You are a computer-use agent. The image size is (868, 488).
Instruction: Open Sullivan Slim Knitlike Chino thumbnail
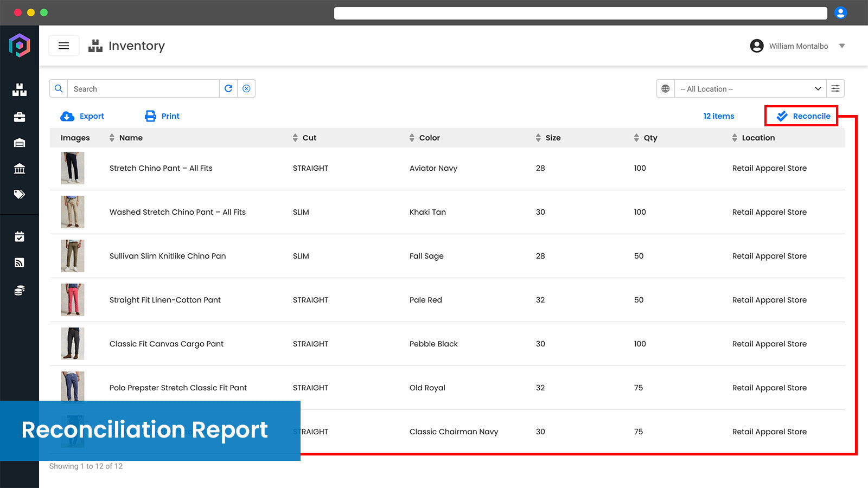pos(73,256)
